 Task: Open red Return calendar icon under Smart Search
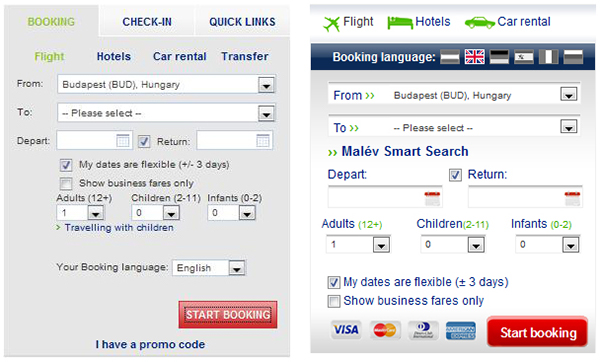(x=572, y=198)
